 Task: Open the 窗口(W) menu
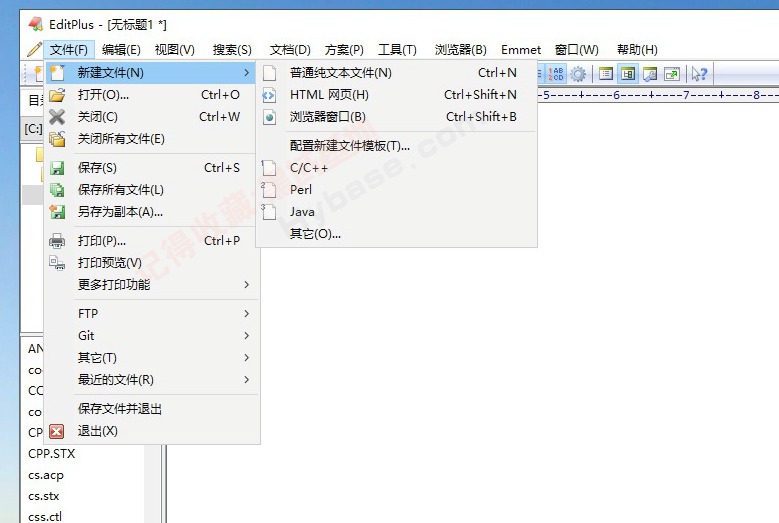tap(577, 50)
